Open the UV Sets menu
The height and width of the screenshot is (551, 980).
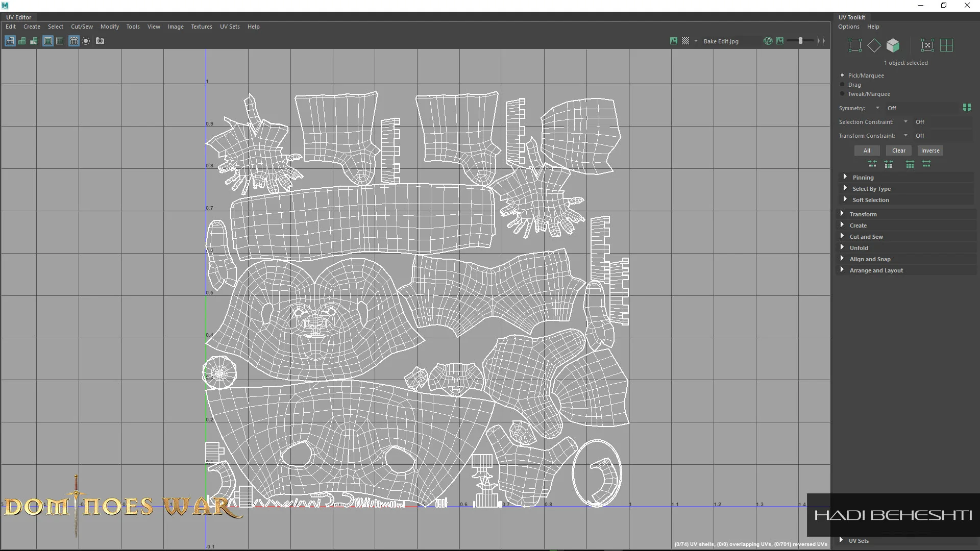230,27
